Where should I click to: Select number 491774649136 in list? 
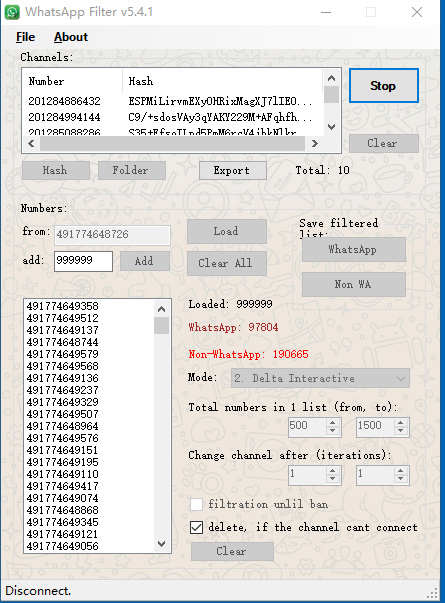tap(62, 378)
